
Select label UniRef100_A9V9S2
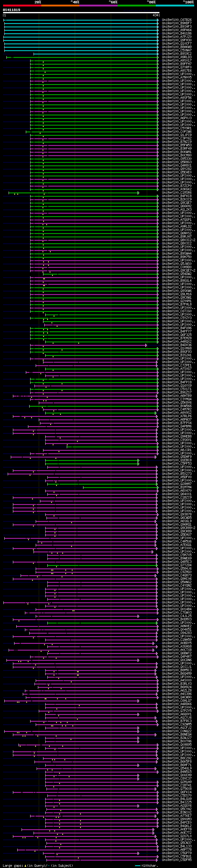(177, 413)
